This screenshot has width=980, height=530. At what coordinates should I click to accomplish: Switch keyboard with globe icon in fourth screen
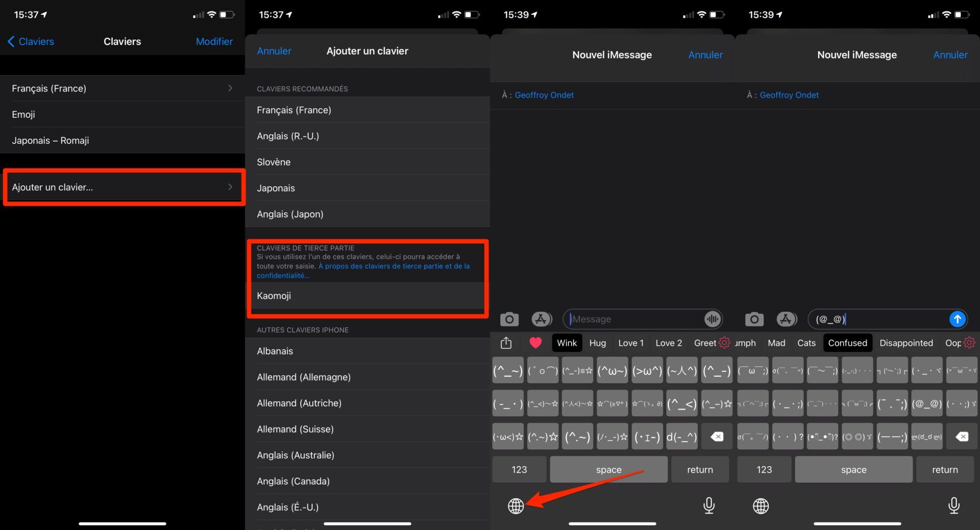(761, 506)
